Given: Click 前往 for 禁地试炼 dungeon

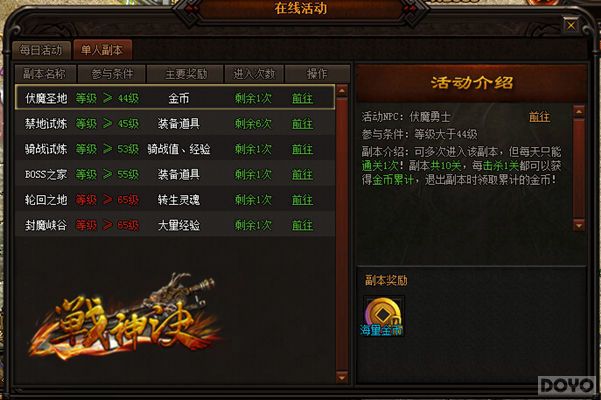Looking at the screenshot, I should click(x=302, y=124).
